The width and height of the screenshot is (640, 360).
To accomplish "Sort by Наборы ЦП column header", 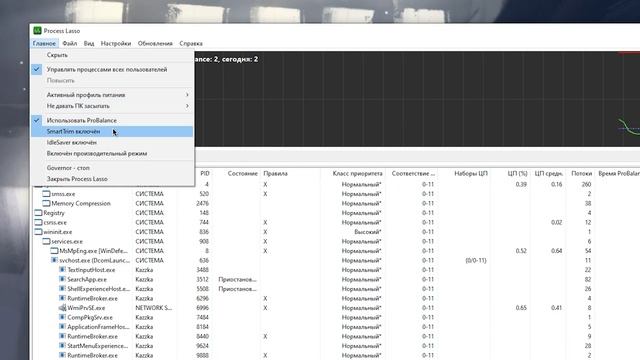I will click(471, 173).
